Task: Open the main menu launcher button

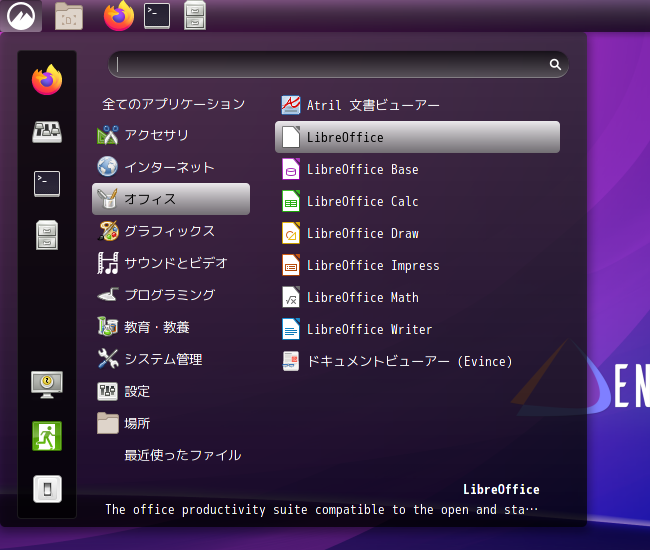Action: 21,16
